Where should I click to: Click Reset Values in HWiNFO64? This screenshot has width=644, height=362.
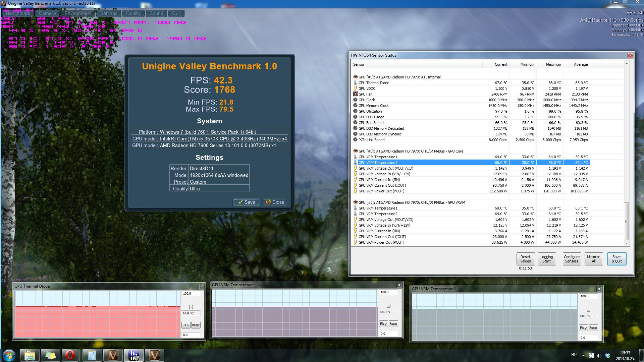pyautogui.click(x=526, y=259)
